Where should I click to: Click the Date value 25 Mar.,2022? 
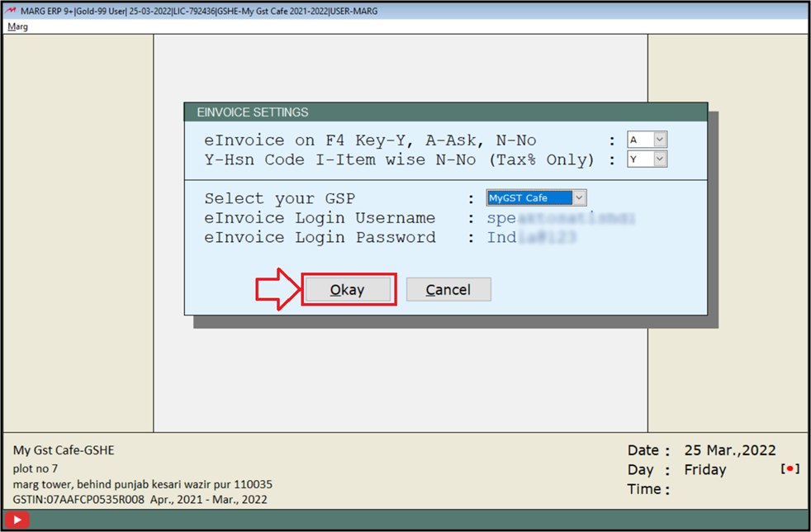point(732,450)
